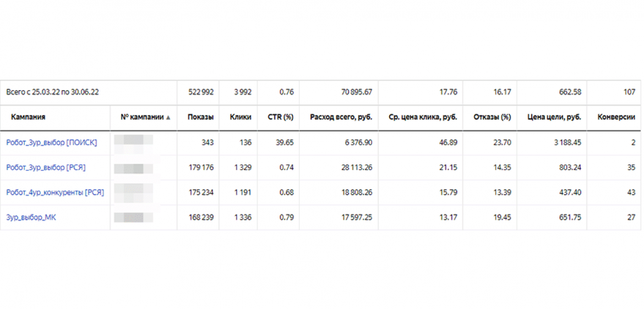Screen dimensions: 644x309
Task: Sort the table by Кампания column header
Action: point(28,117)
